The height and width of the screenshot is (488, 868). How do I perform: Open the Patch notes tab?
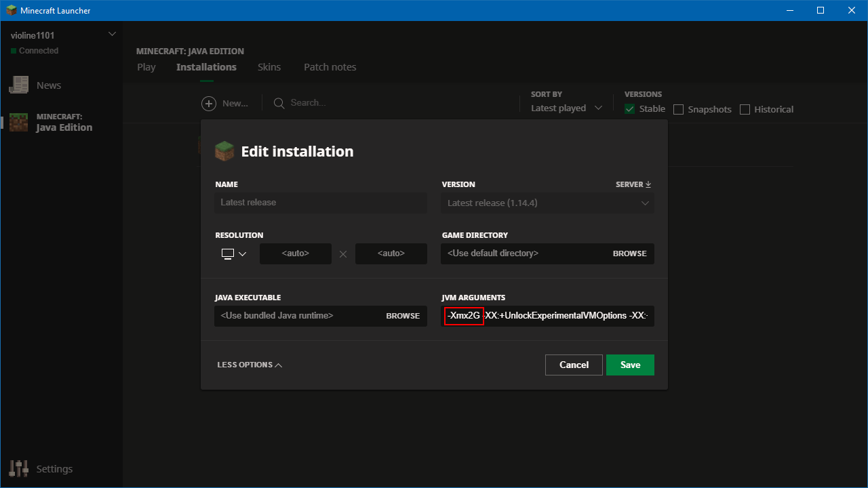tap(330, 67)
